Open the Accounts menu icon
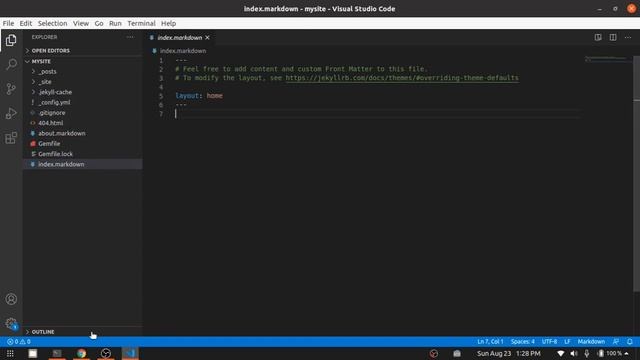 (x=11, y=299)
